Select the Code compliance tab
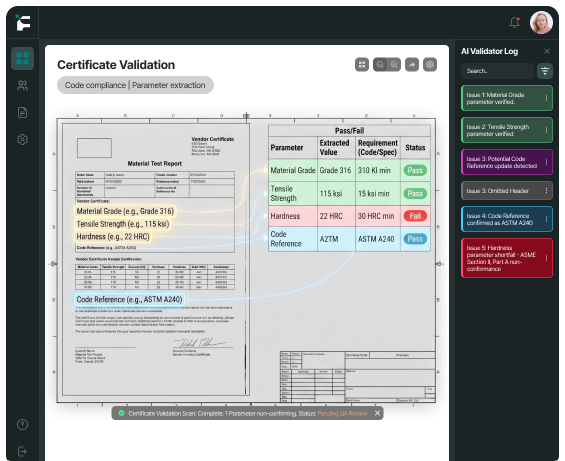Screen dimensions: 565x461 coord(95,85)
